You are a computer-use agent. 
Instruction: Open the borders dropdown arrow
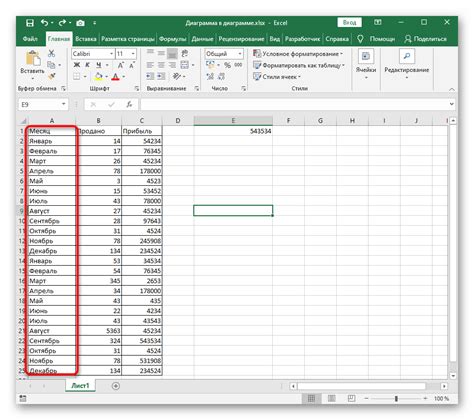pyautogui.click(x=85, y=77)
